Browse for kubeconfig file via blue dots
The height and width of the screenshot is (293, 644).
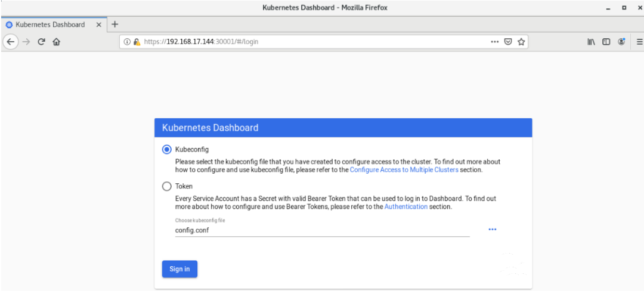[x=493, y=229]
